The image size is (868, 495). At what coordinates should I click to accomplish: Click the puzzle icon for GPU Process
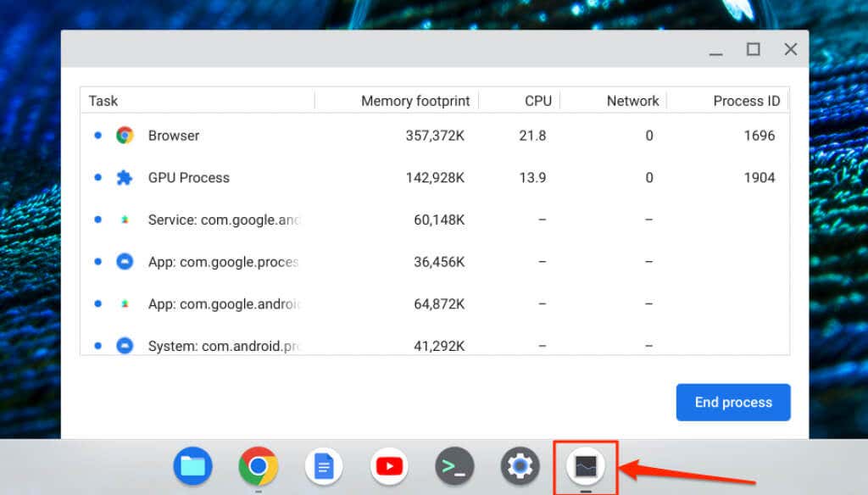(125, 178)
